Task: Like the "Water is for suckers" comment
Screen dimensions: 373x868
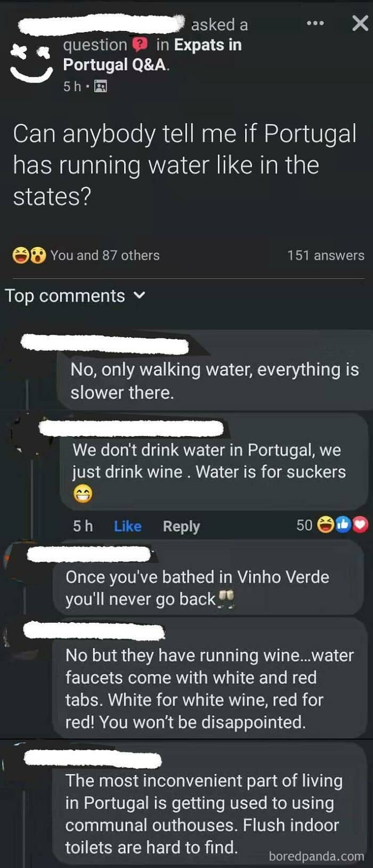Action: pos(127,526)
